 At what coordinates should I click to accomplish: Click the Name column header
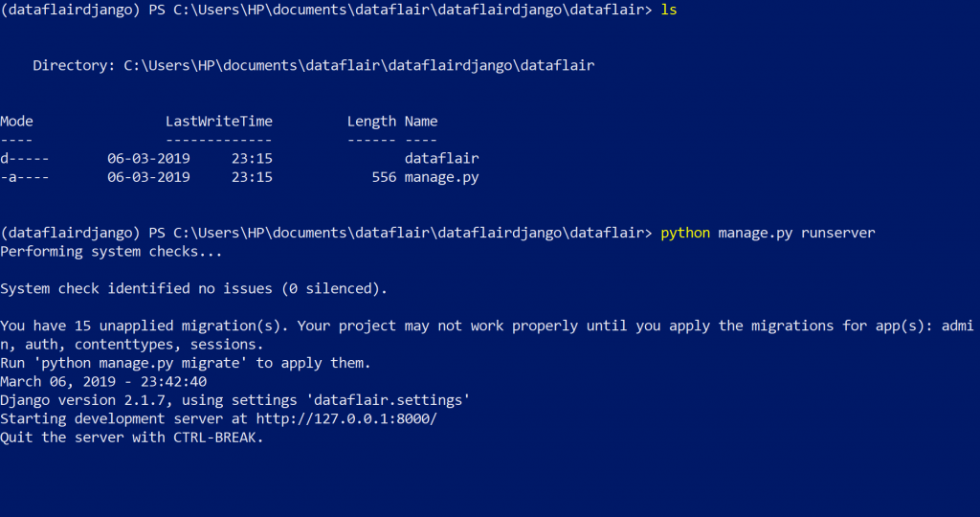tap(421, 122)
